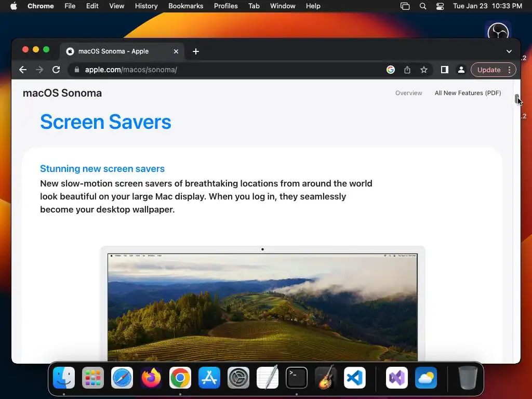Open App Store from the Dock

pyautogui.click(x=209, y=378)
